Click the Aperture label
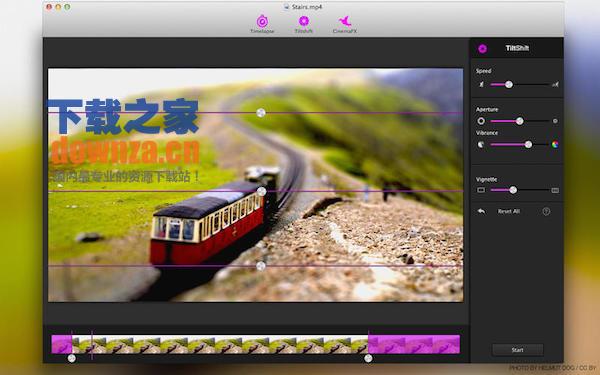The height and width of the screenshot is (375, 600). point(487,109)
